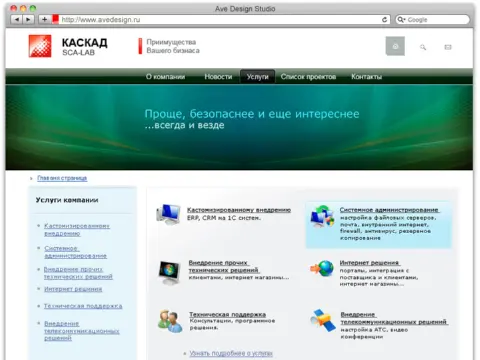Image resolution: width=480 pixels, height=360 pixels.
Task: Open sidebar link Техническая поддержка
Action: pos(83,306)
